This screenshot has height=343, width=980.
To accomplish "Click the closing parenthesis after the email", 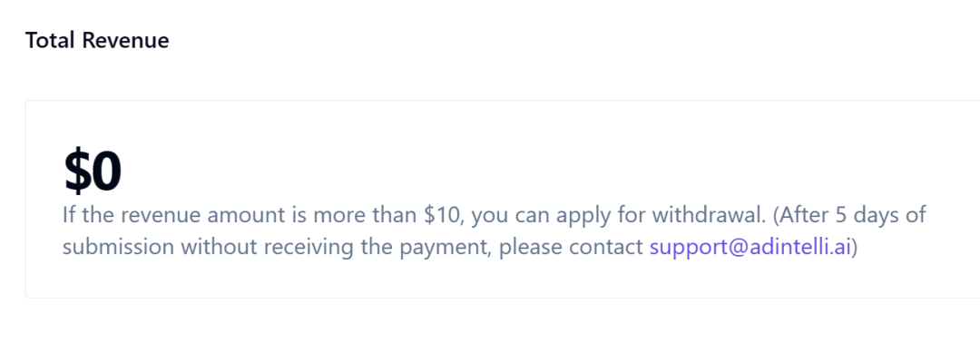I will [855, 248].
